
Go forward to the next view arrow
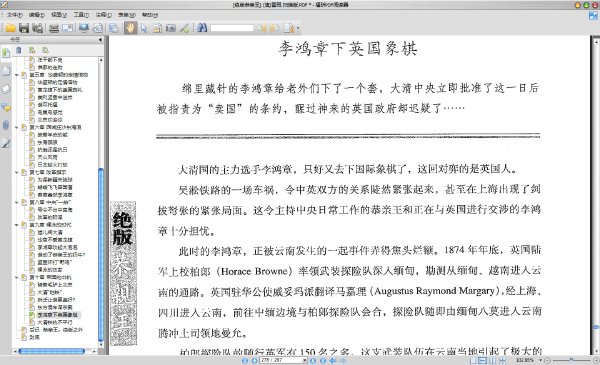coord(343,360)
